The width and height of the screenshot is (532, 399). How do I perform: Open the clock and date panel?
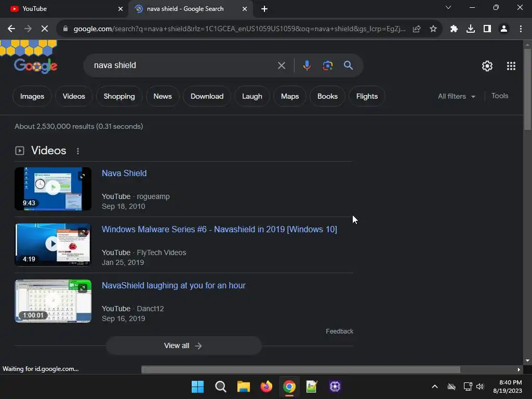[x=508, y=387]
